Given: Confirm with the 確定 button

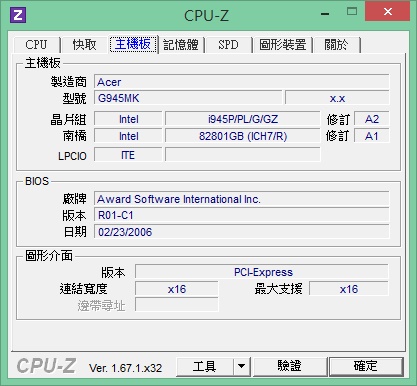Looking at the screenshot, I should point(366,367).
